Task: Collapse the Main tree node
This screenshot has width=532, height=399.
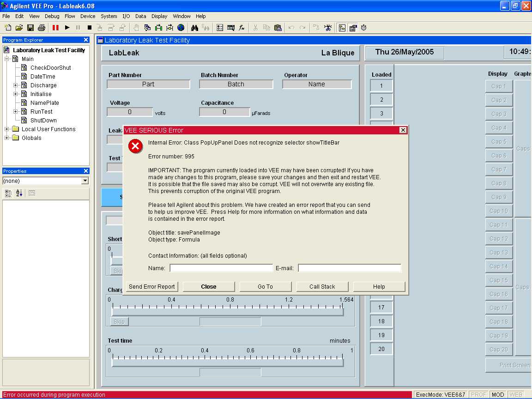Action: coord(7,59)
